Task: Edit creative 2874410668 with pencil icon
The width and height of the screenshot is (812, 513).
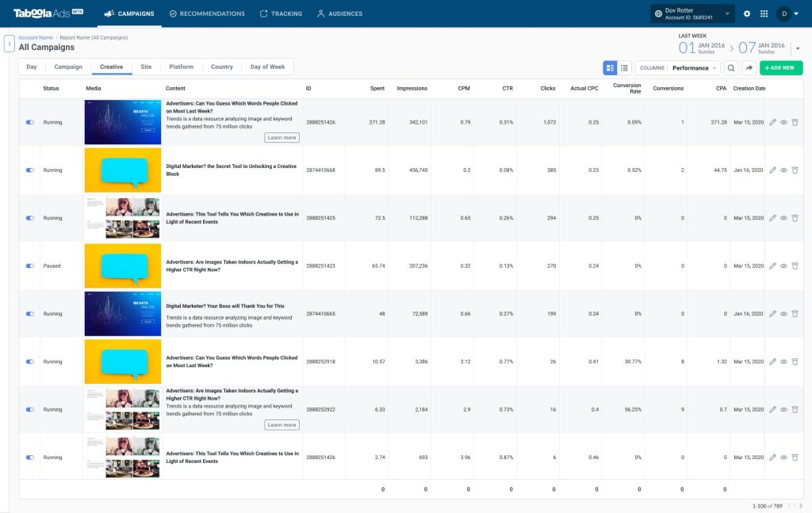Action: tap(772, 170)
